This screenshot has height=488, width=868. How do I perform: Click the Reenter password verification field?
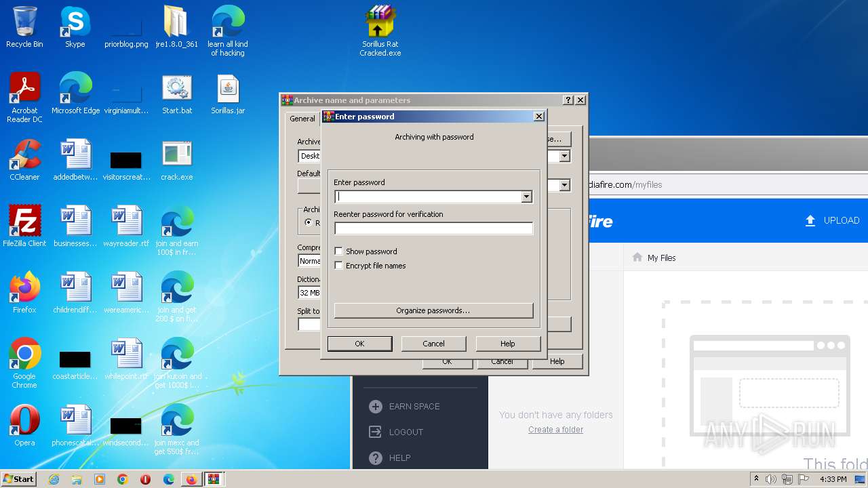(433, 228)
